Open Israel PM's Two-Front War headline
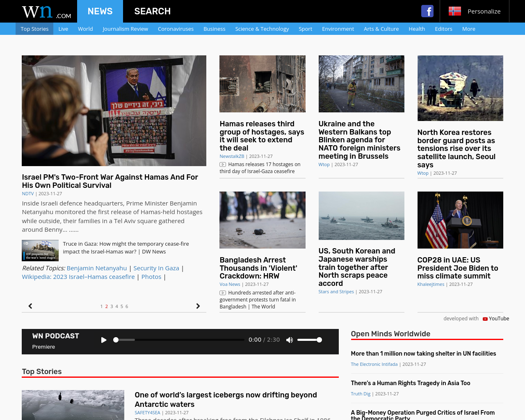Screen dimensions: 525x420 (x=110, y=181)
